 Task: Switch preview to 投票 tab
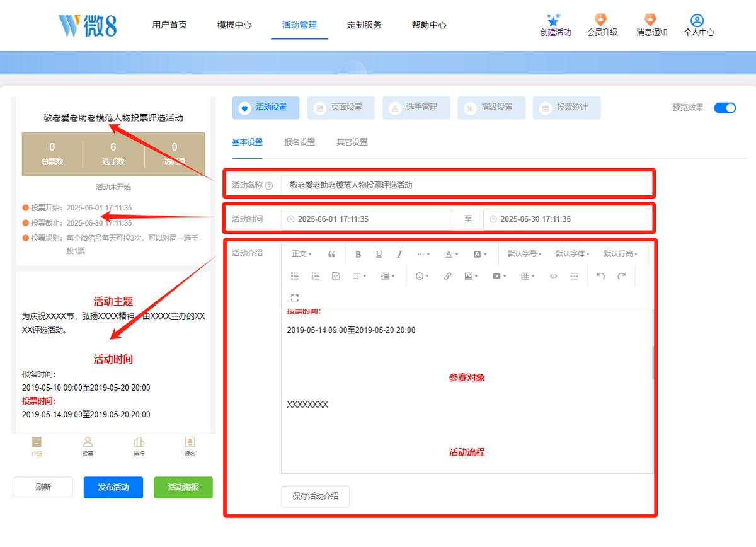88,446
